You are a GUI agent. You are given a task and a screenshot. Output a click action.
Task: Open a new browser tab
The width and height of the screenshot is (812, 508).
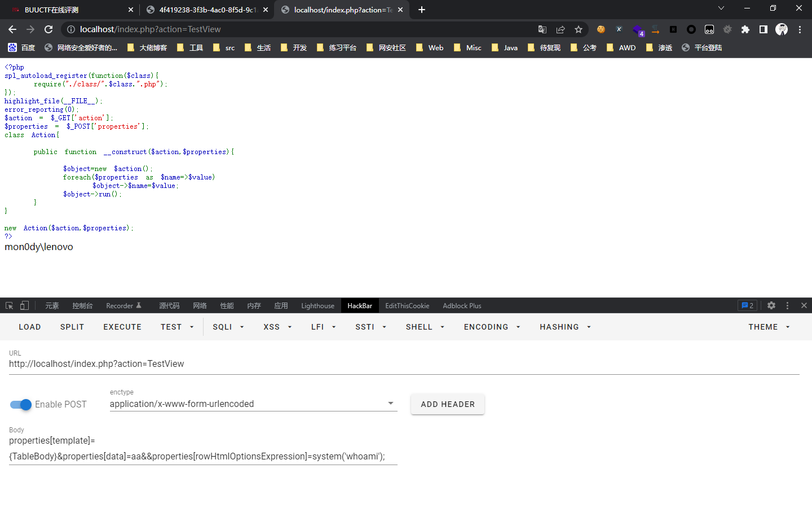(422, 10)
